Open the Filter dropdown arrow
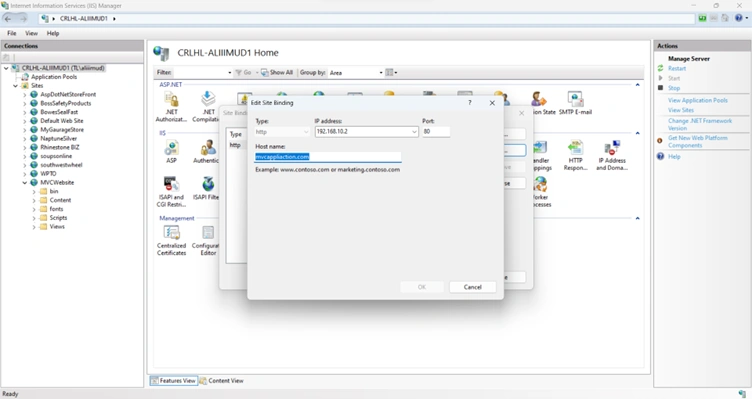This screenshot has height=399, width=752. click(x=229, y=72)
